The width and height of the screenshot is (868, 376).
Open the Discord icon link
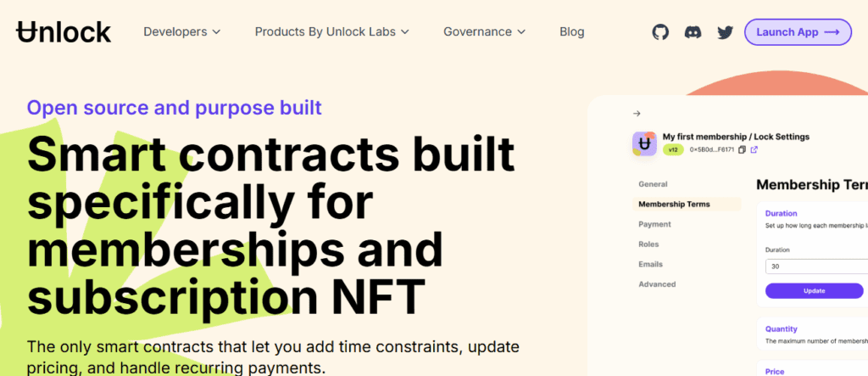click(x=693, y=32)
